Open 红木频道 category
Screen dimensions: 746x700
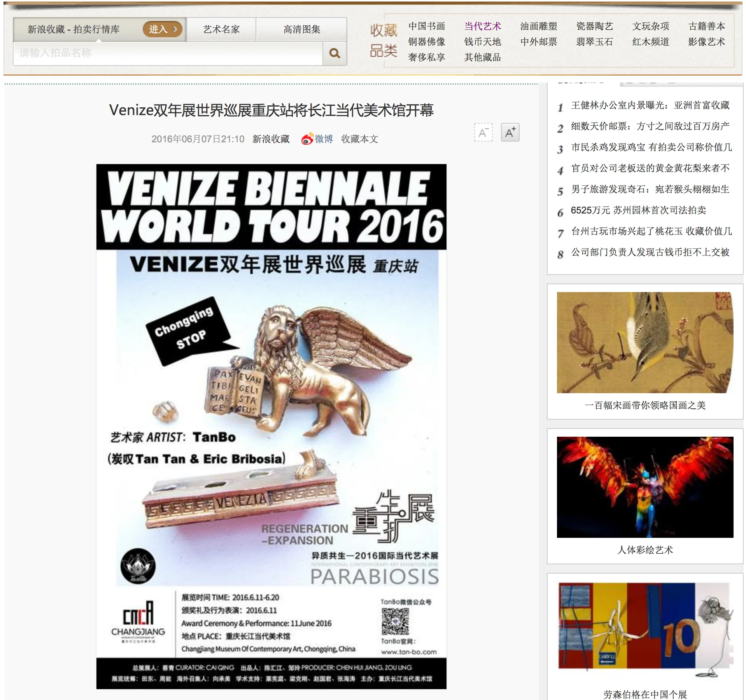[650, 42]
